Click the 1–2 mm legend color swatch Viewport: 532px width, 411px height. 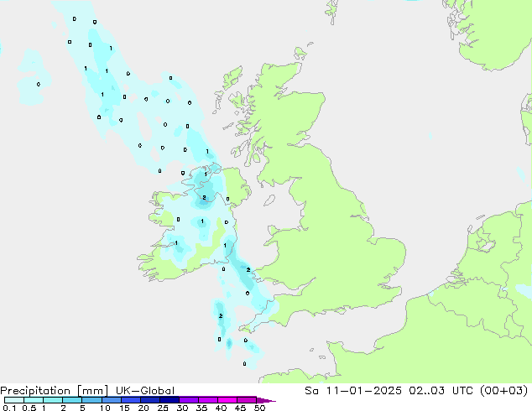[x=53, y=400]
